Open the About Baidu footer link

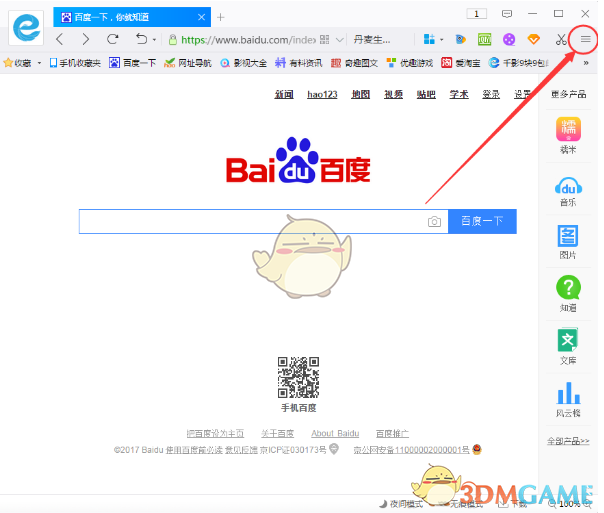coord(335,434)
